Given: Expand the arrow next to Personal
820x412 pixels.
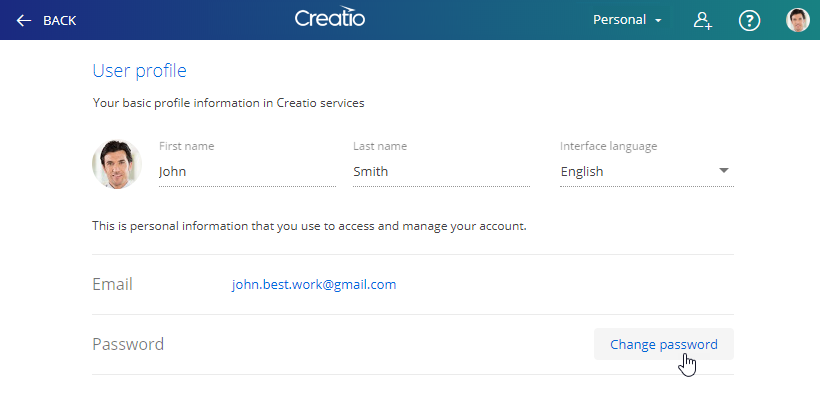Looking at the screenshot, I should tap(658, 20).
